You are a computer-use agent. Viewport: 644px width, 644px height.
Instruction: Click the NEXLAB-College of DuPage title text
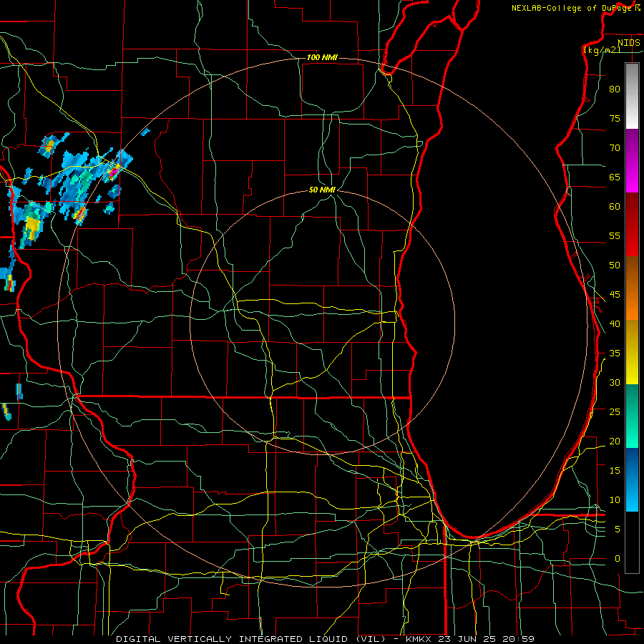(x=572, y=8)
